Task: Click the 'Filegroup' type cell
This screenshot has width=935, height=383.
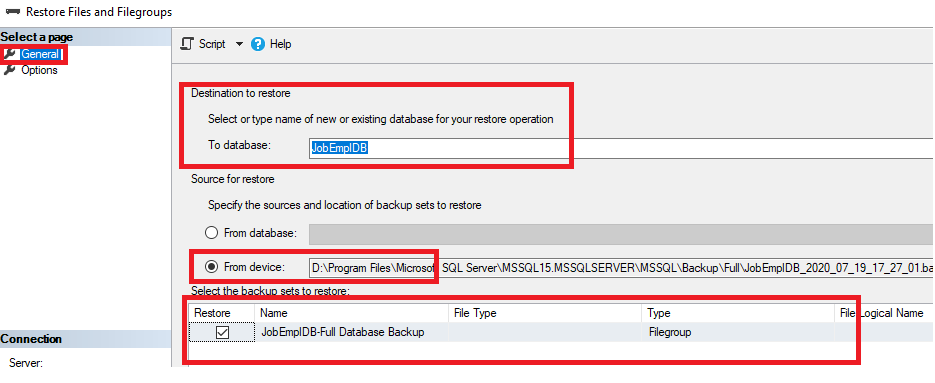Action: (x=738, y=332)
